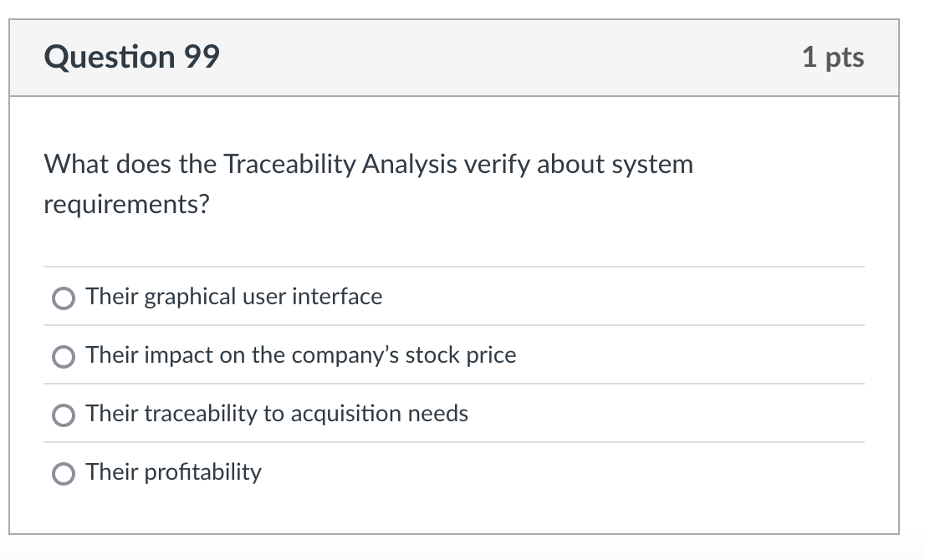Click the "Question 99" heading
Screen dimensions: 925x560
(132, 57)
